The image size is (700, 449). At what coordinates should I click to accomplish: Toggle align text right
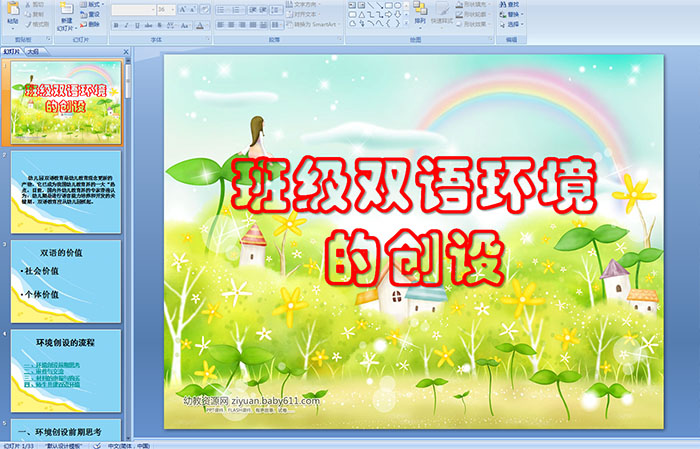(242, 25)
